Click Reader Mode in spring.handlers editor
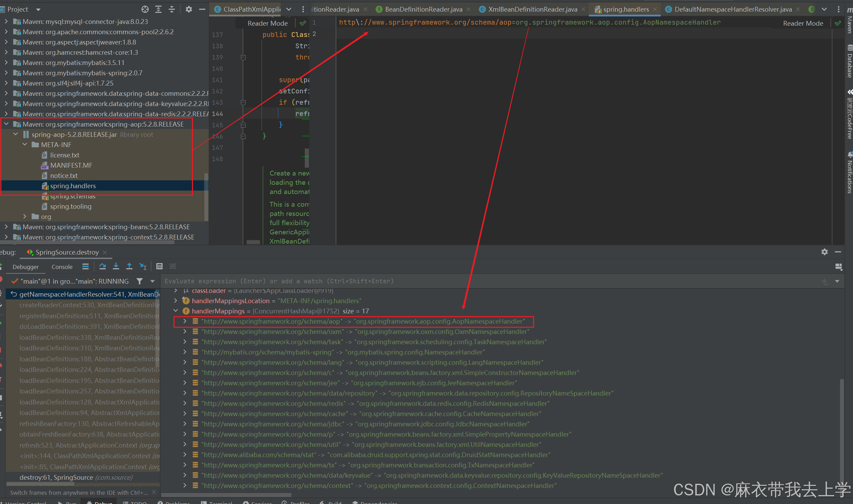853x504 pixels. 803,23
